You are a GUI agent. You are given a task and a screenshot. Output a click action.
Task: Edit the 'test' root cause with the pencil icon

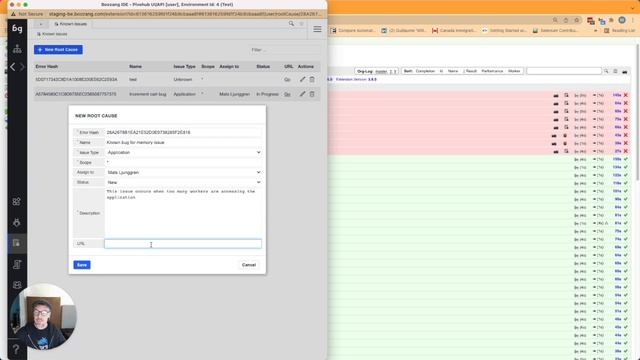[x=302, y=79]
